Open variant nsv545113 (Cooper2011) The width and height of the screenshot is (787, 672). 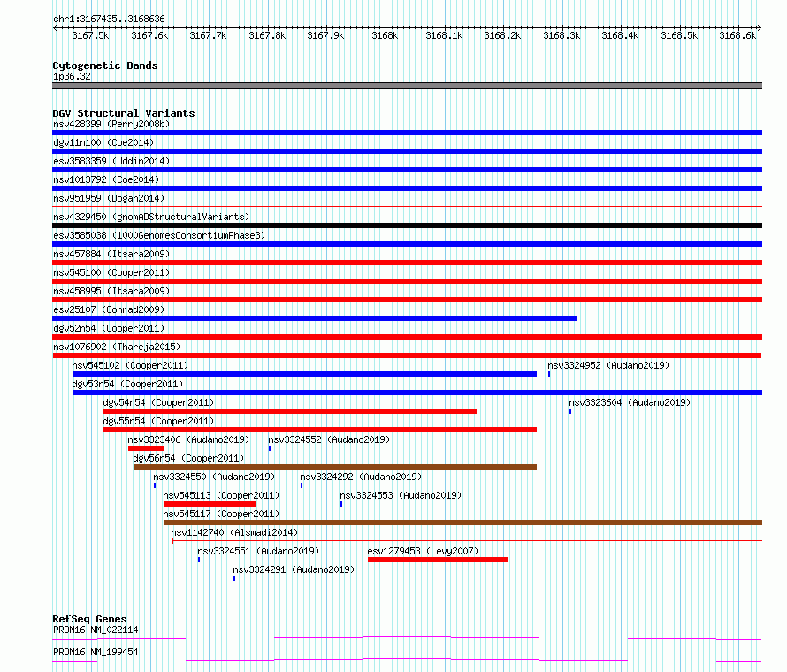click(x=221, y=495)
